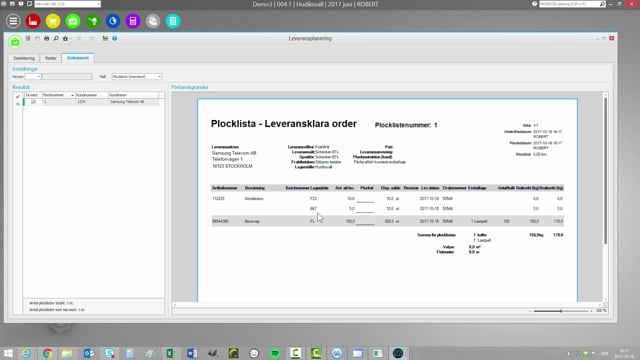This screenshot has width=640, height=360.
Task: Select the Dokument tab
Action: point(78,58)
